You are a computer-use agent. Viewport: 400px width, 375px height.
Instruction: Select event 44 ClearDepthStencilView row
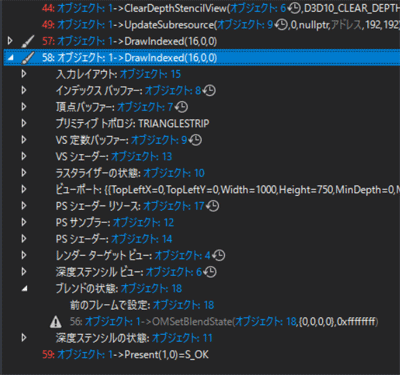pyautogui.click(x=202, y=8)
